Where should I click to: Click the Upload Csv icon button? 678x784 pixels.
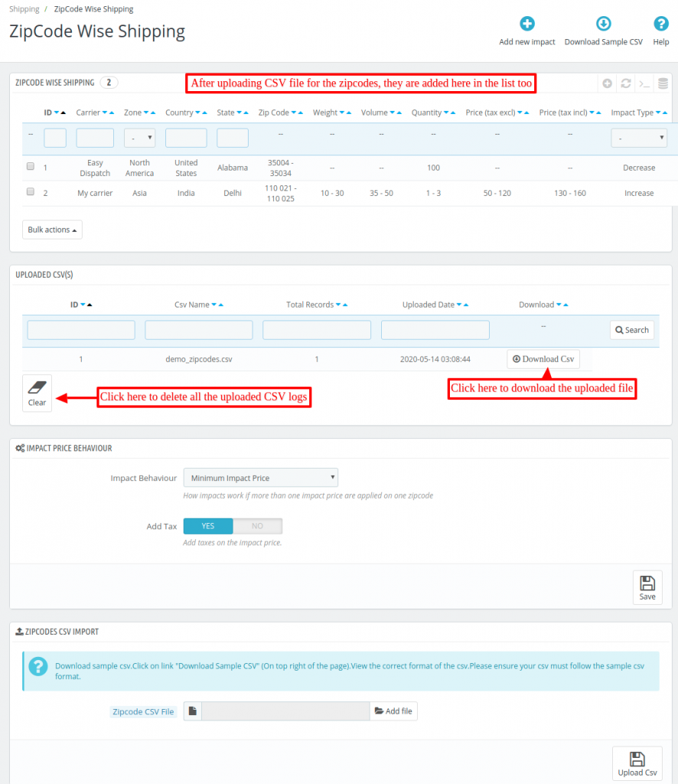point(637,763)
